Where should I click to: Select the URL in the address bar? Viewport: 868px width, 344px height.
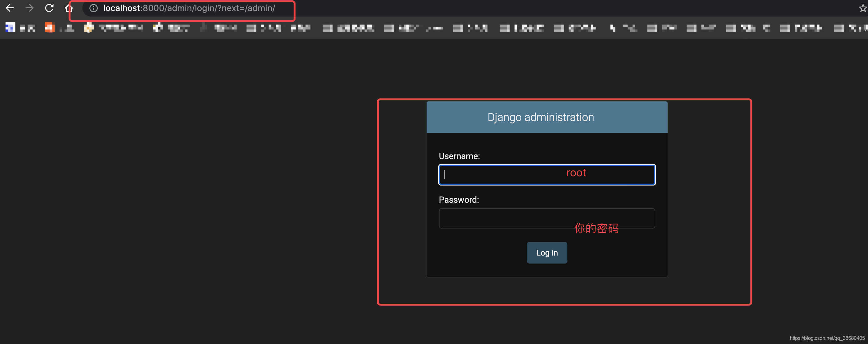coord(189,8)
